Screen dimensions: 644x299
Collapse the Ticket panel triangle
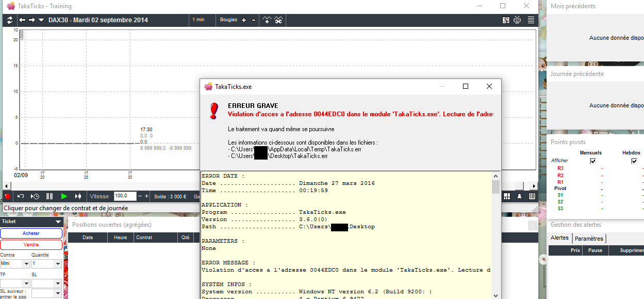[58, 222]
